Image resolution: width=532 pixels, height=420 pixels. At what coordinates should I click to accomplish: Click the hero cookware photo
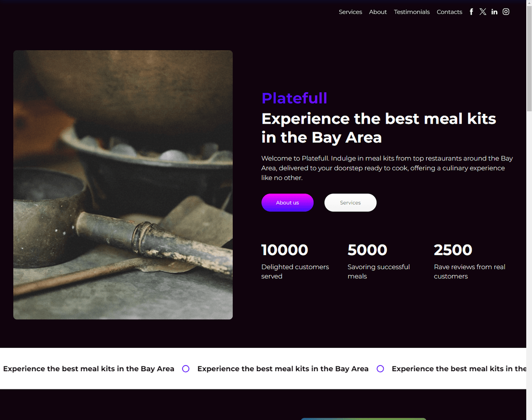pyautogui.click(x=123, y=185)
